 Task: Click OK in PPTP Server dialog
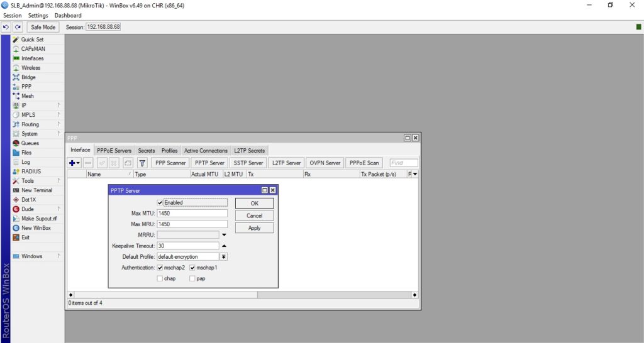coord(255,204)
